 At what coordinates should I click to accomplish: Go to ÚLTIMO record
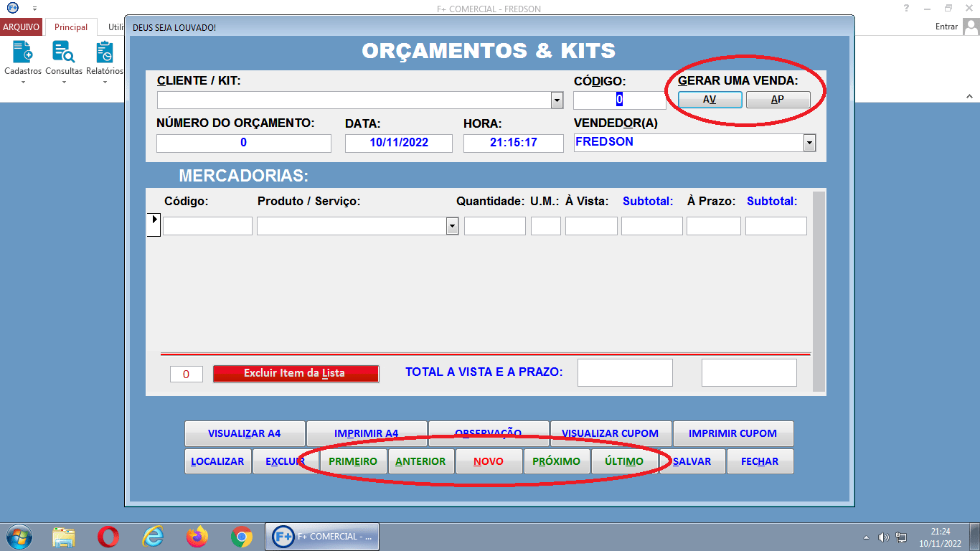pyautogui.click(x=624, y=461)
